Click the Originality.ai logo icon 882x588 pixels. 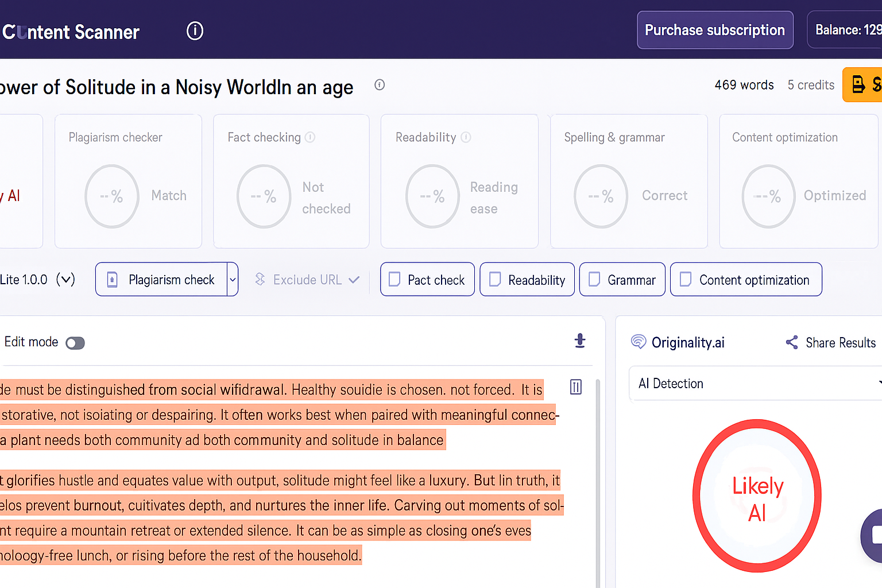point(638,342)
